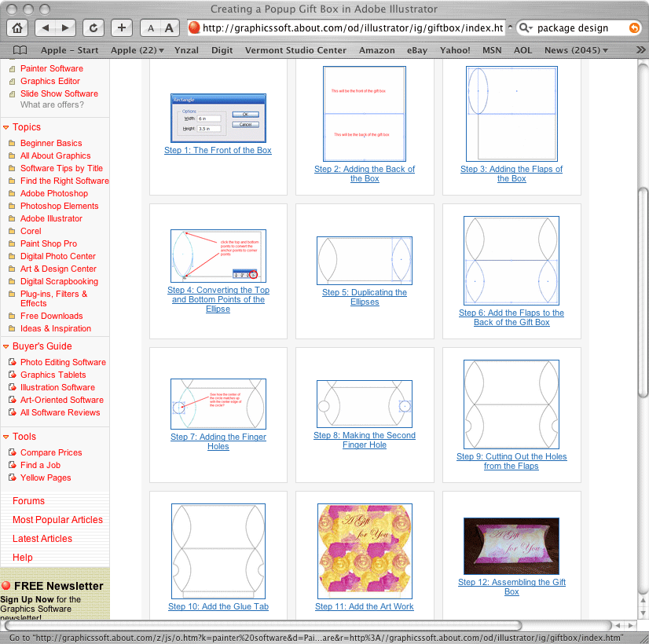
Task: Open the Latest Articles link
Action: click(x=42, y=539)
